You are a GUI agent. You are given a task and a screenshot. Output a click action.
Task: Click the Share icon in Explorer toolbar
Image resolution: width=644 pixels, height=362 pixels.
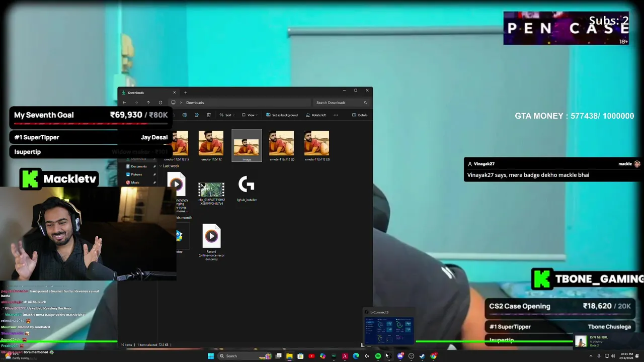pyautogui.click(x=196, y=115)
